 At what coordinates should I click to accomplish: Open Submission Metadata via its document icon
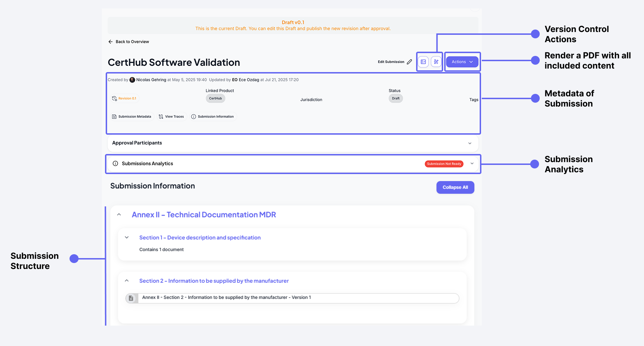click(114, 116)
